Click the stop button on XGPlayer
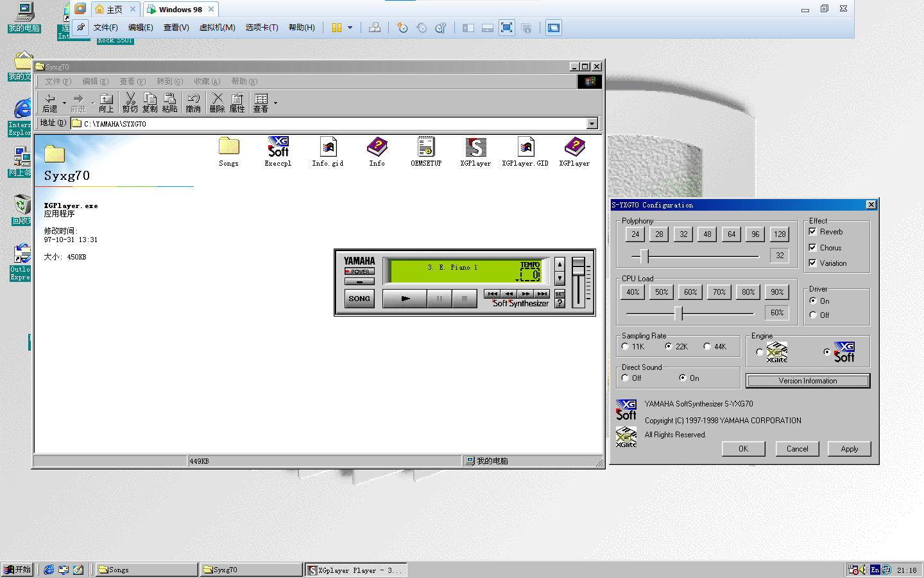Viewport: 924px width, 578px height. click(465, 299)
